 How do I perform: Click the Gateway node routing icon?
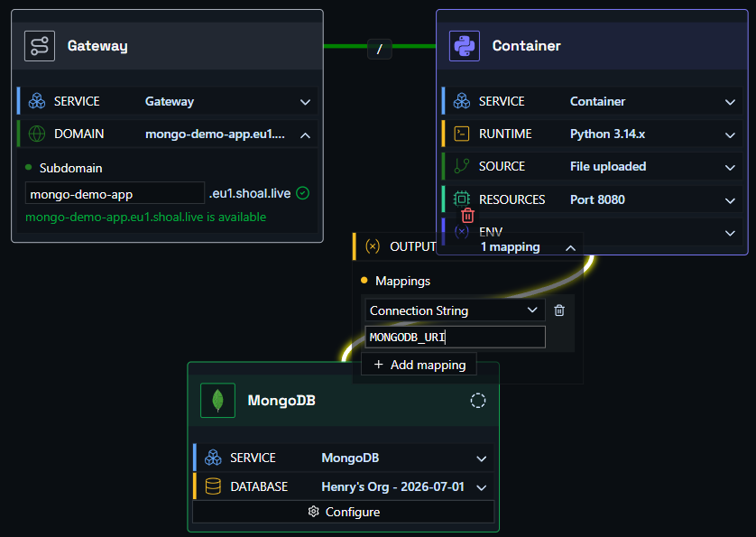point(40,46)
